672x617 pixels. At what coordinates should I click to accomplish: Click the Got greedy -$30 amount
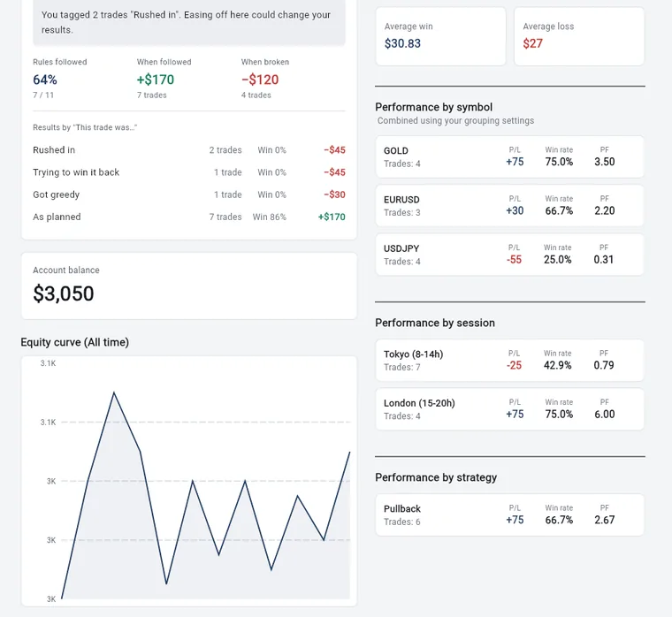pos(335,194)
